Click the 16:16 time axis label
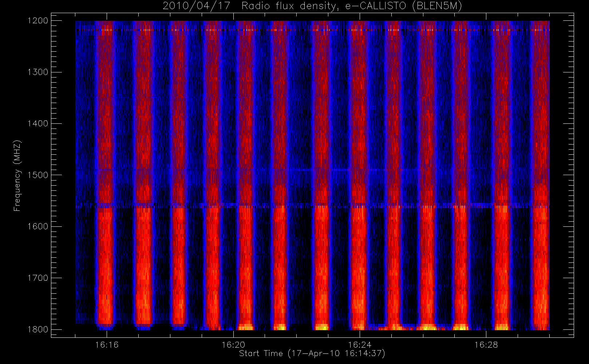 (x=107, y=345)
